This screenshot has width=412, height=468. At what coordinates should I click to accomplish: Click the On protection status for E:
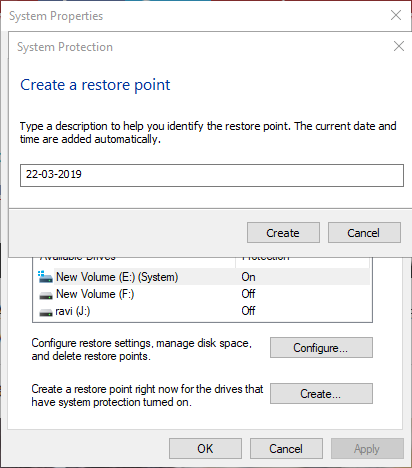[248, 277]
